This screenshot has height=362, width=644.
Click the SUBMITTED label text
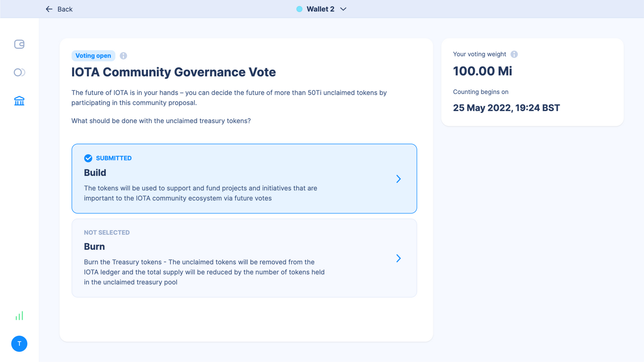pyautogui.click(x=114, y=158)
